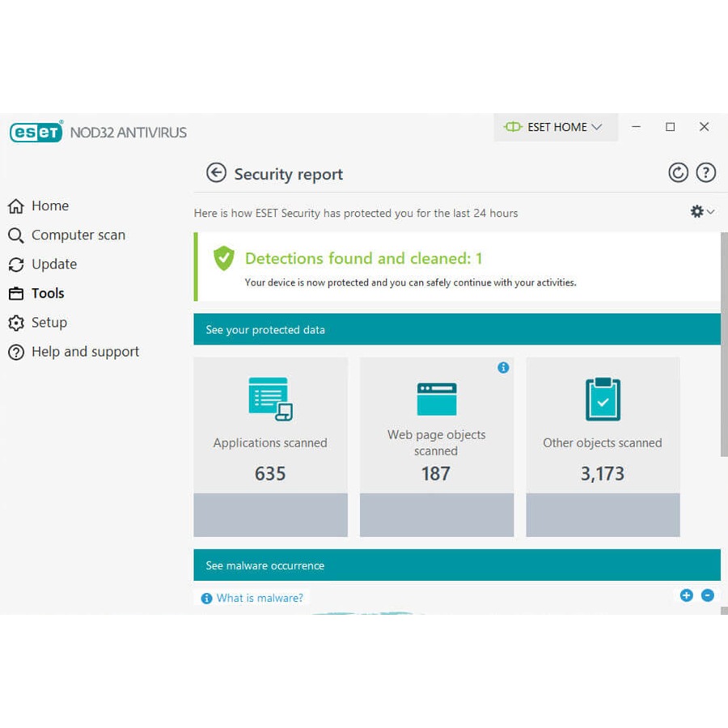The width and height of the screenshot is (728, 728).
Task: Click the 3,173 other objects count
Action: point(602,473)
